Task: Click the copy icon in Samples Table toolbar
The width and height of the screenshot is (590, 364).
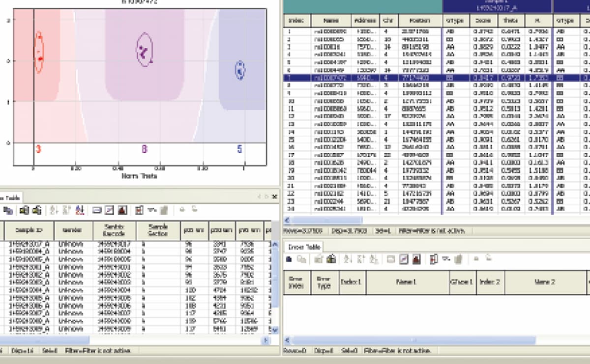Action: (x=8, y=210)
